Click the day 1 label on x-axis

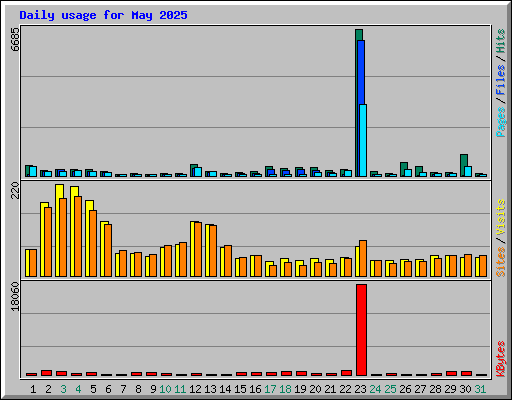click(x=33, y=389)
